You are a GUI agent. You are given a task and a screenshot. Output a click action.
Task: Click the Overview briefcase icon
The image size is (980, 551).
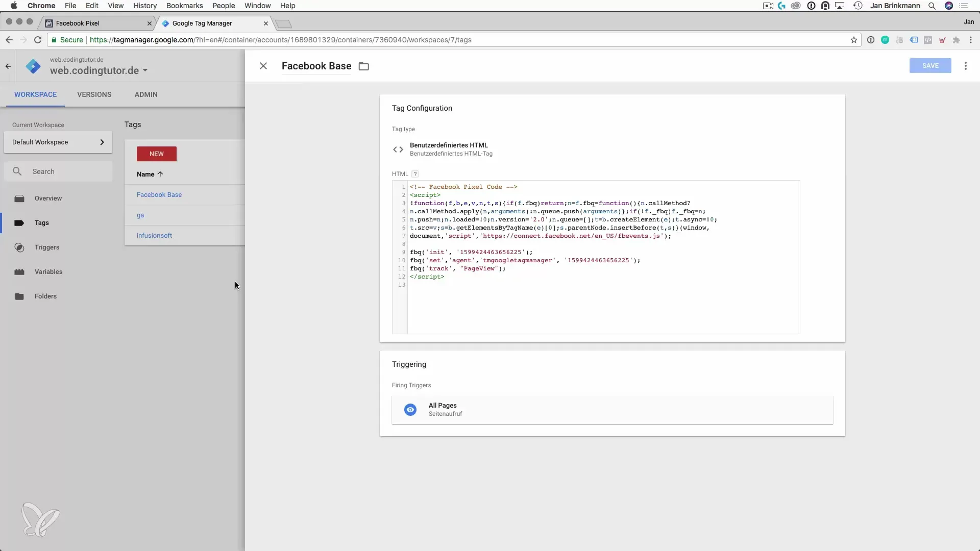(x=19, y=198)
